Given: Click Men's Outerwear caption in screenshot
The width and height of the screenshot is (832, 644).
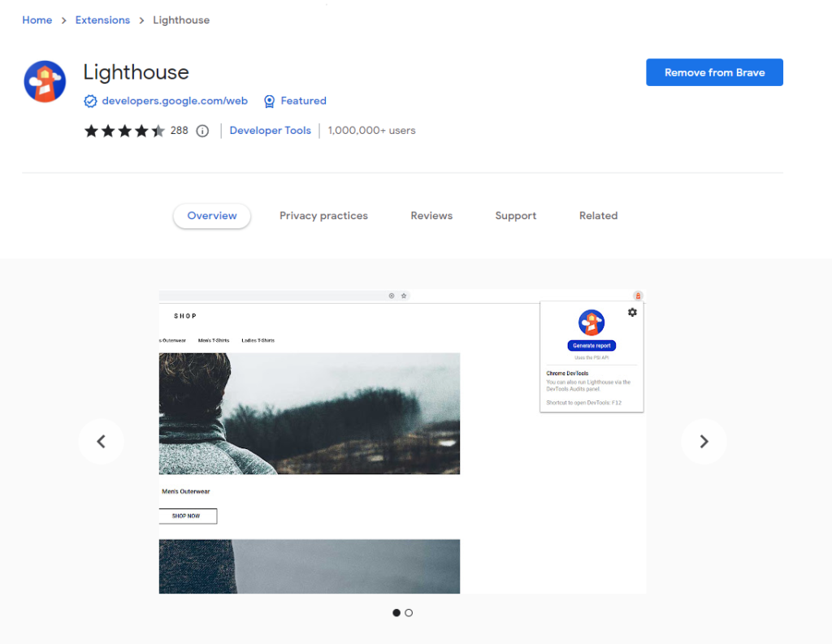Looking at the screenshot, I should (x=186, y=491).
